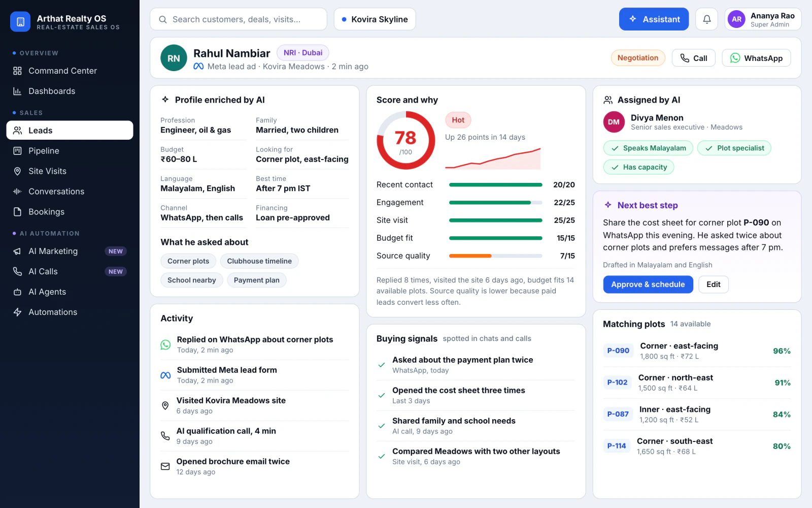Viewport: 812px width, 508px height.
Task: Open Conversations section
Action: 70,192
